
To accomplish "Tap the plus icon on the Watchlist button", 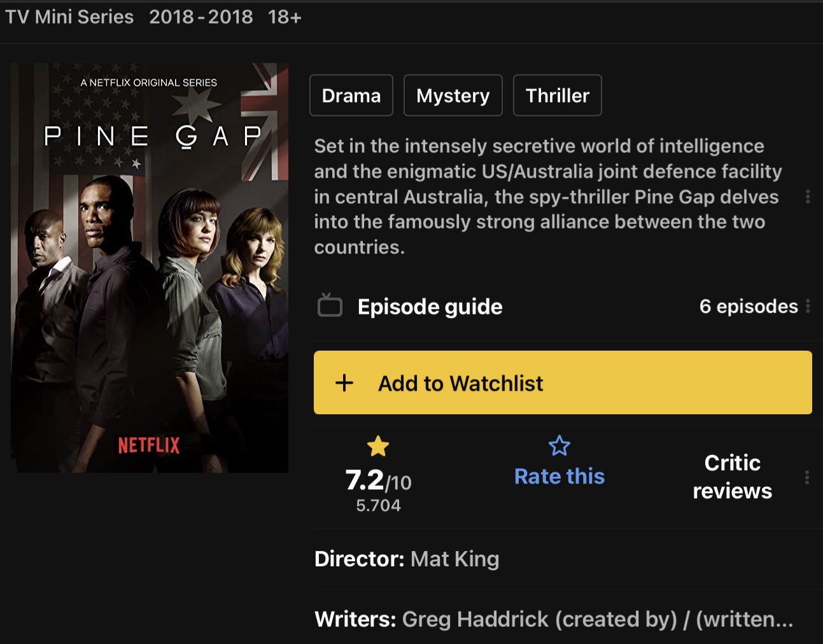I will point(344,382).
